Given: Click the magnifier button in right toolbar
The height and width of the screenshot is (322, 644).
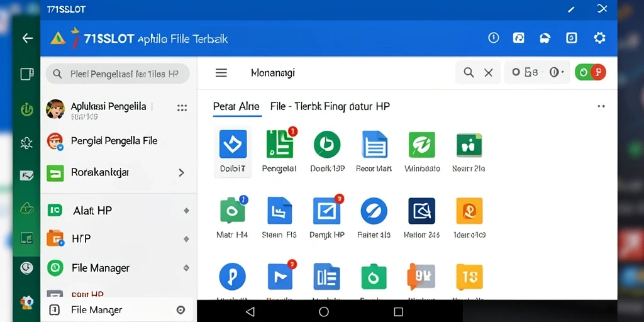Looking at the screenshot, I should [x=469, y=73].
